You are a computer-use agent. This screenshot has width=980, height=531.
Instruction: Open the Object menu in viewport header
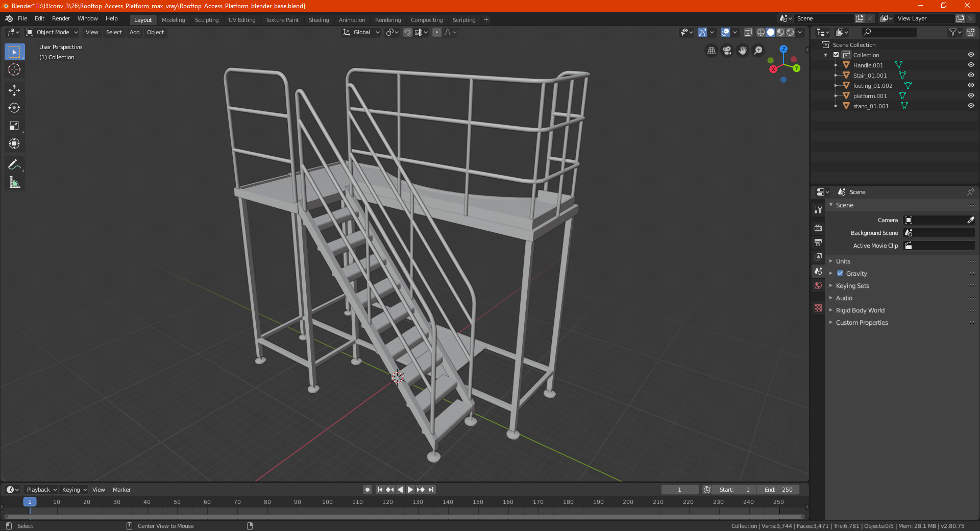click(x=155, y=32)
